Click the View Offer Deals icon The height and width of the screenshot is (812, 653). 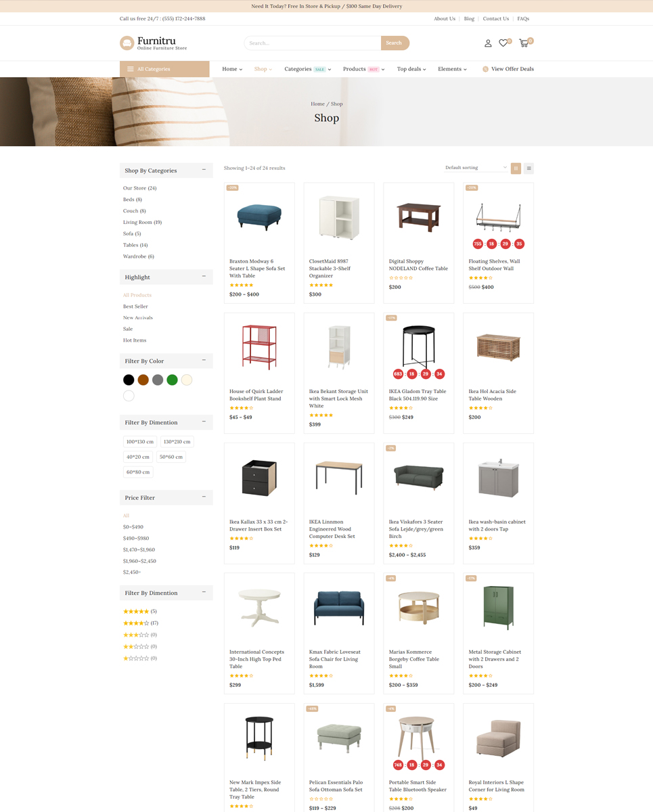tap(485, 69)
